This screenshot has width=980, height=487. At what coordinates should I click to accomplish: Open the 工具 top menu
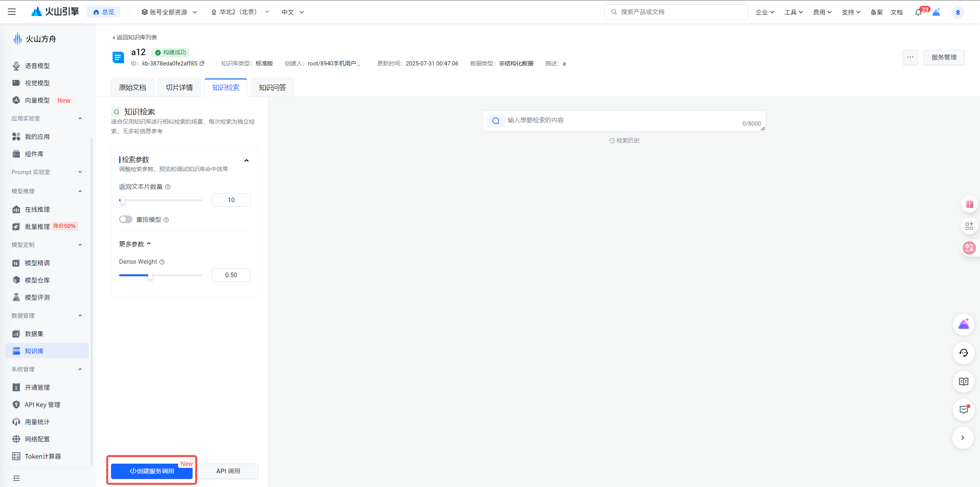(x=794, y=12)
